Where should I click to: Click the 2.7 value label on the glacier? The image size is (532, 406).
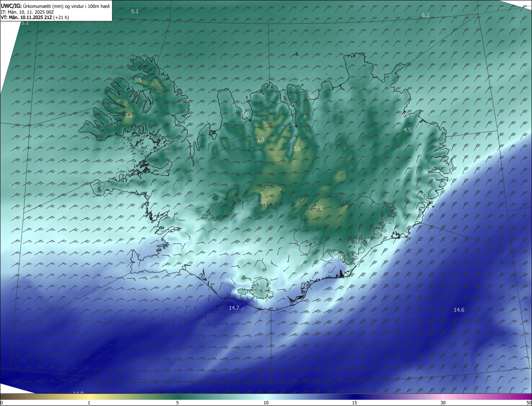click(x=264, y=202)
